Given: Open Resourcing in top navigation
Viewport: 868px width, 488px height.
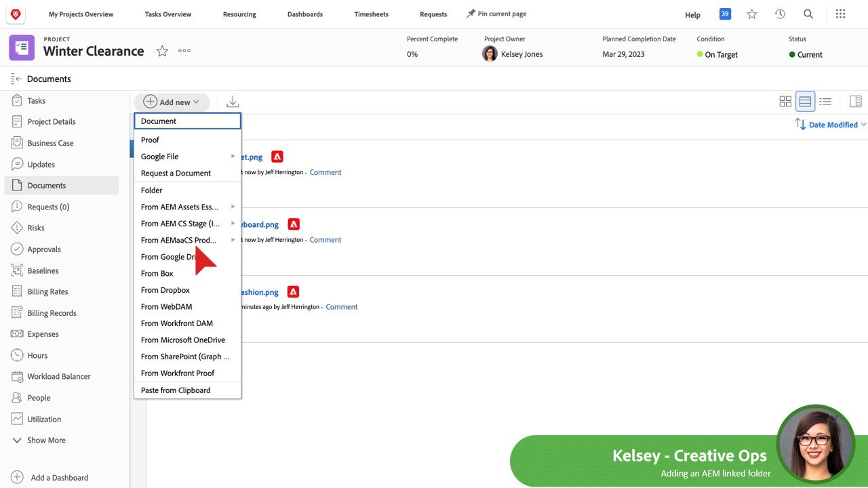Looking at the screenshot, I should click(239, 14).
